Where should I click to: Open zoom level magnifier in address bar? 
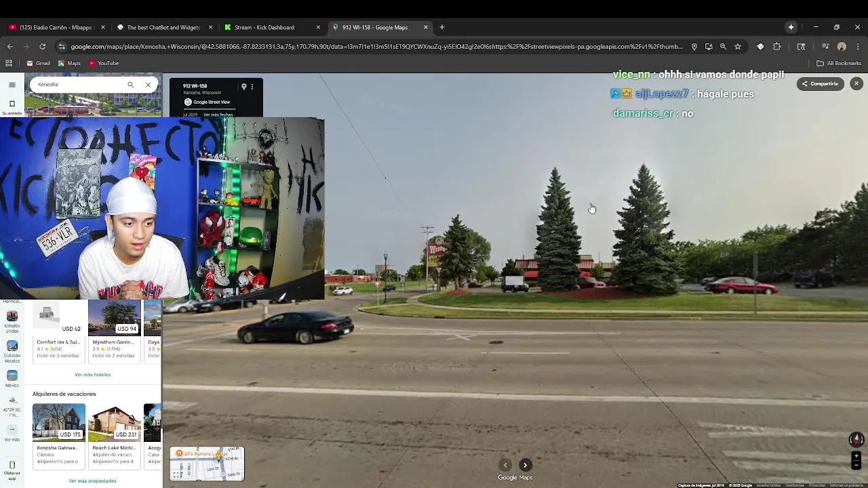tap(723, 47)
